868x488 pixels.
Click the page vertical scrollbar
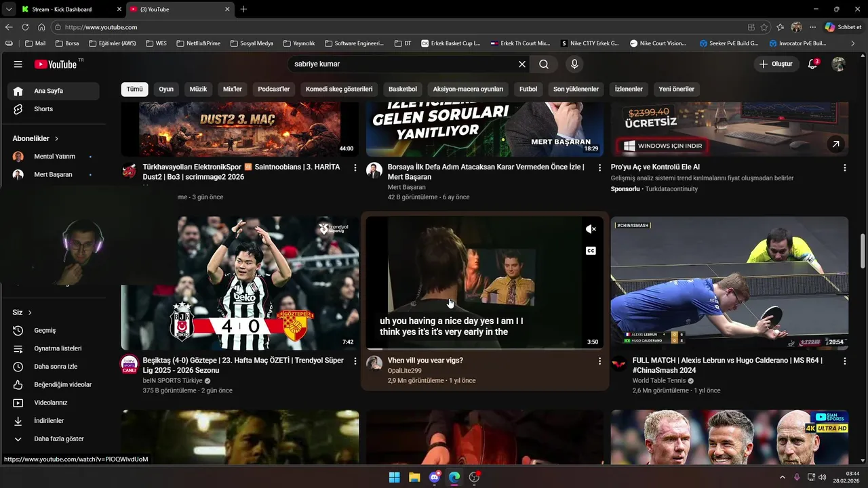click(x=863, y=251)
